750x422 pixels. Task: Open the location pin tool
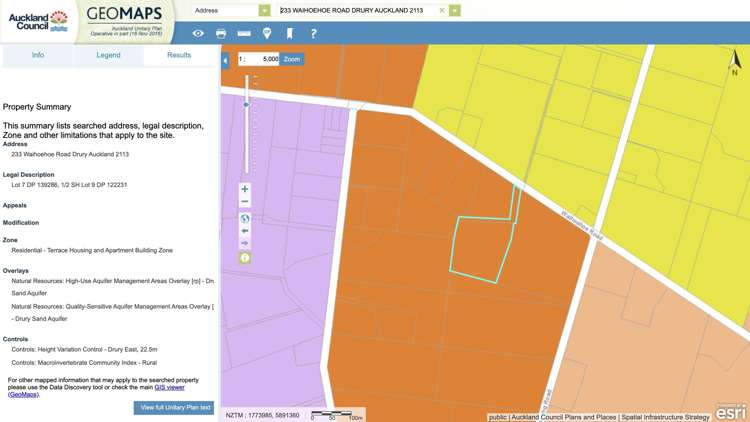(x=267, y=33)
